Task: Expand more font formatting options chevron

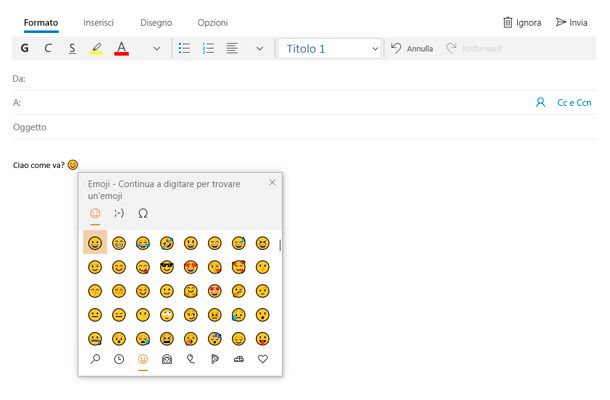Action: click(156, 49)
